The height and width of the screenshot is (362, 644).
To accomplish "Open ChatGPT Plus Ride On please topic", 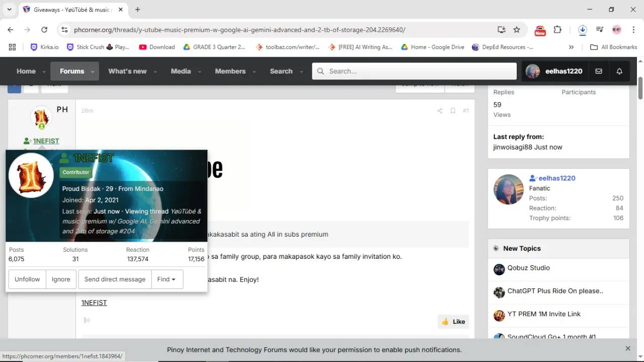I will click(555, 291).
